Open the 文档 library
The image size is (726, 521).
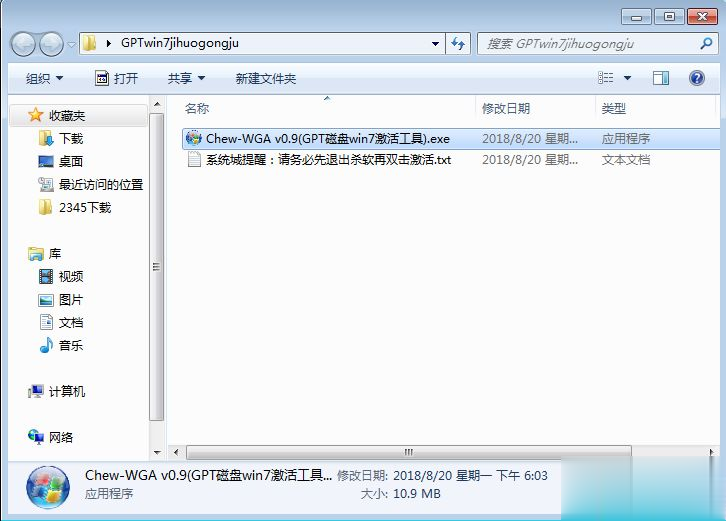click(x=71, y=322)
